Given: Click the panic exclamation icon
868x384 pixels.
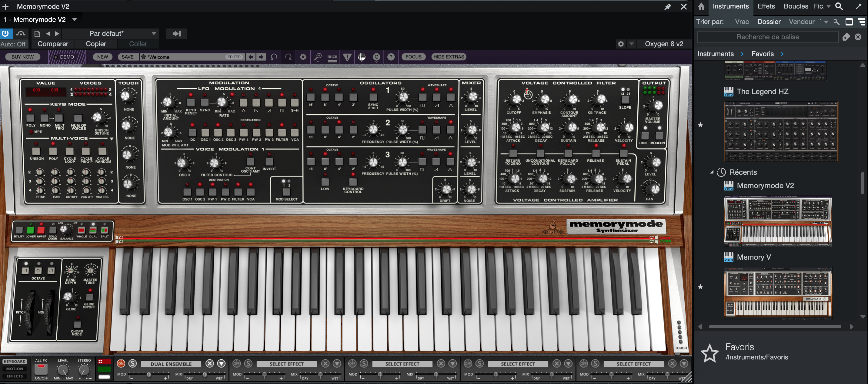Looking at the screenshot, I should [x=347, y=57].
